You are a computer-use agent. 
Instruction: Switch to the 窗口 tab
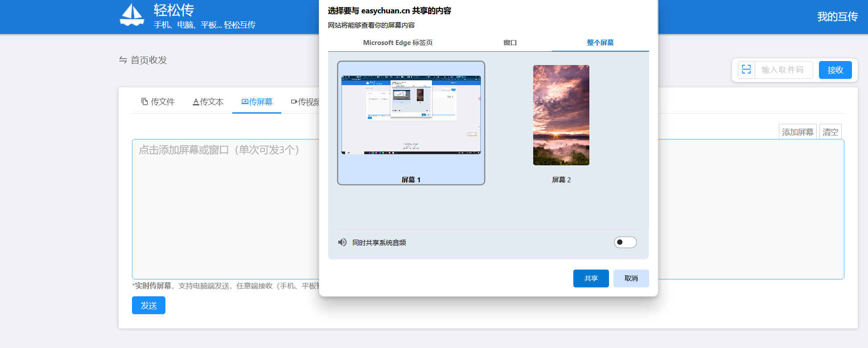(x=510, y=43)
